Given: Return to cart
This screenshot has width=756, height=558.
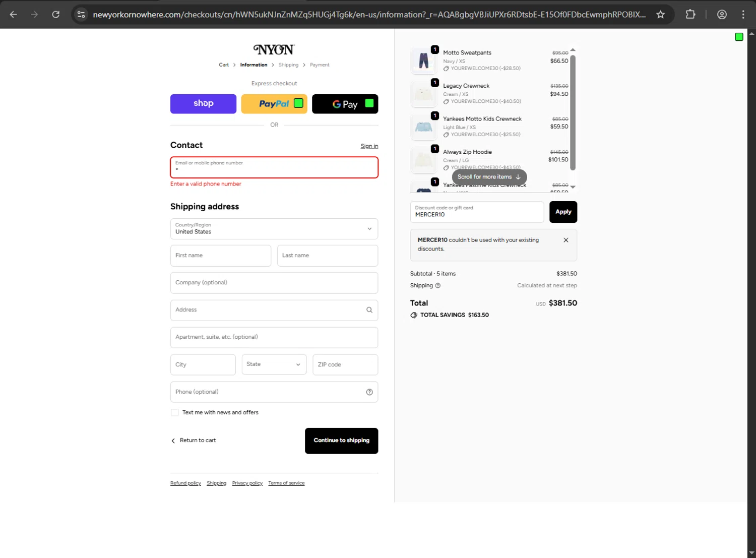Looking at the screenshot, I should coord(194,441).
